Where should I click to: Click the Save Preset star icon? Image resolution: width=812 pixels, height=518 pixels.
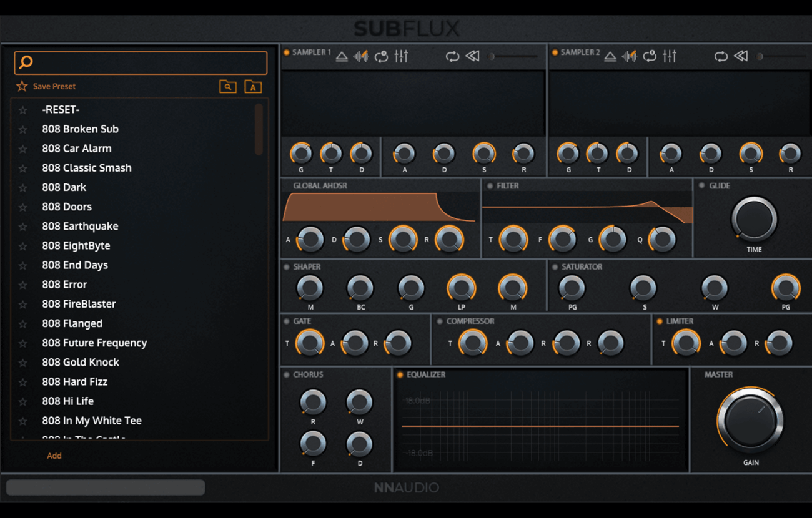click(x=22, y=86)
